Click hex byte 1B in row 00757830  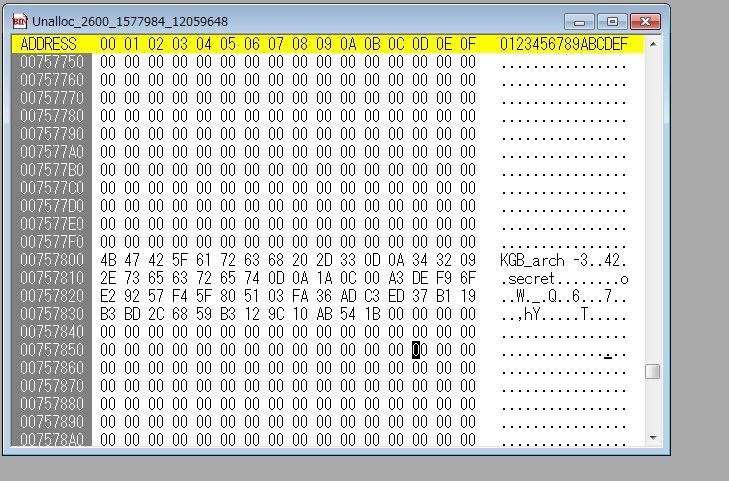(x=372, y=314)
